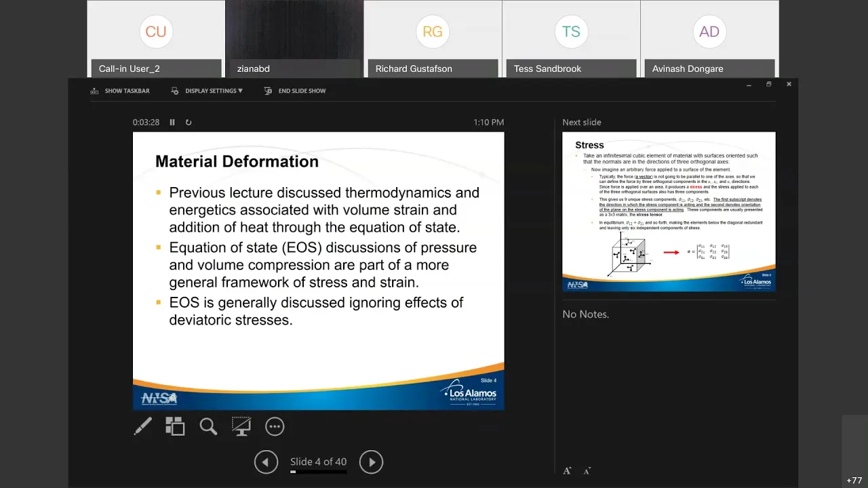Pause the presentation timer
The image size is (868, 488).
coord(172,123)
